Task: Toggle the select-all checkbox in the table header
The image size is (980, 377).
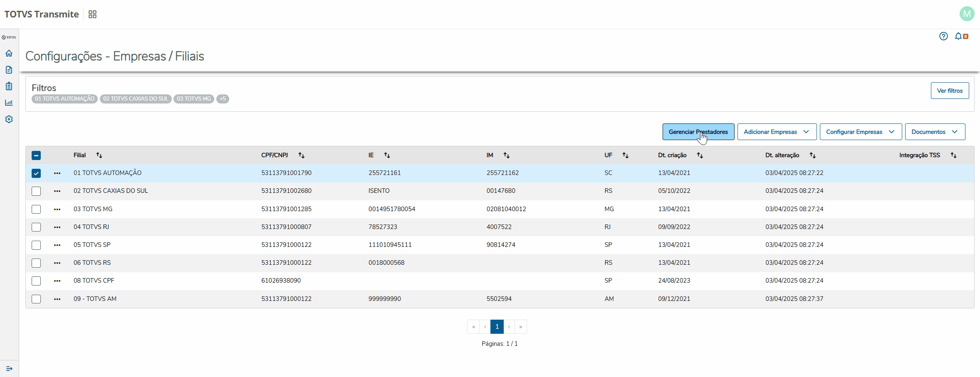Action: coord(36,155)
